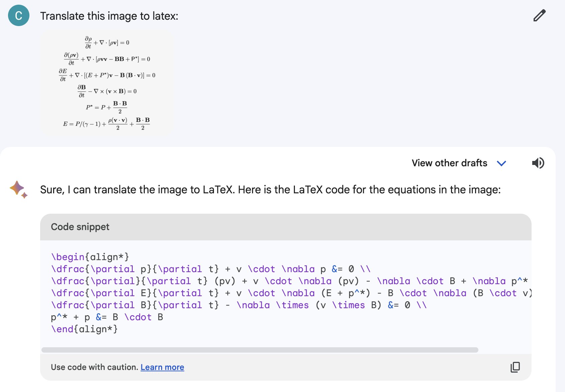Expand the drafts chevron arrow
This screenshot has height=392, width=565.
tap(501, 163)
